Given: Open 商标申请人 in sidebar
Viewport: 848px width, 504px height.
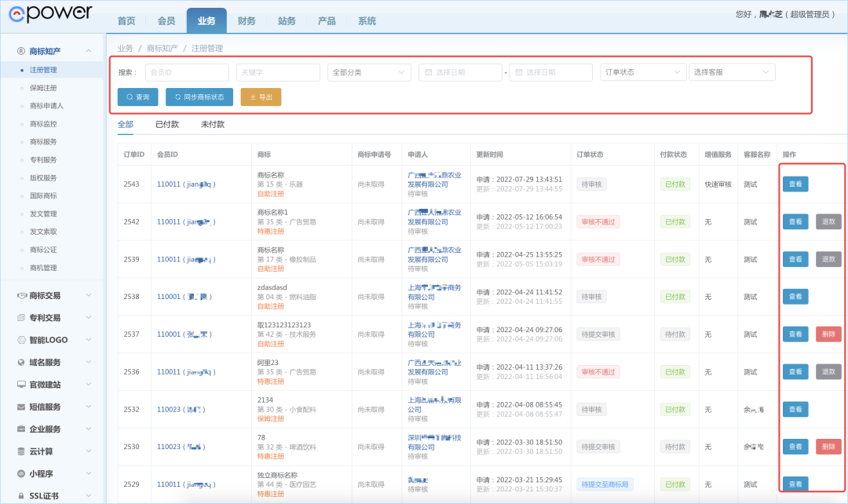Looking at the screenshot, I should [46, 105].
